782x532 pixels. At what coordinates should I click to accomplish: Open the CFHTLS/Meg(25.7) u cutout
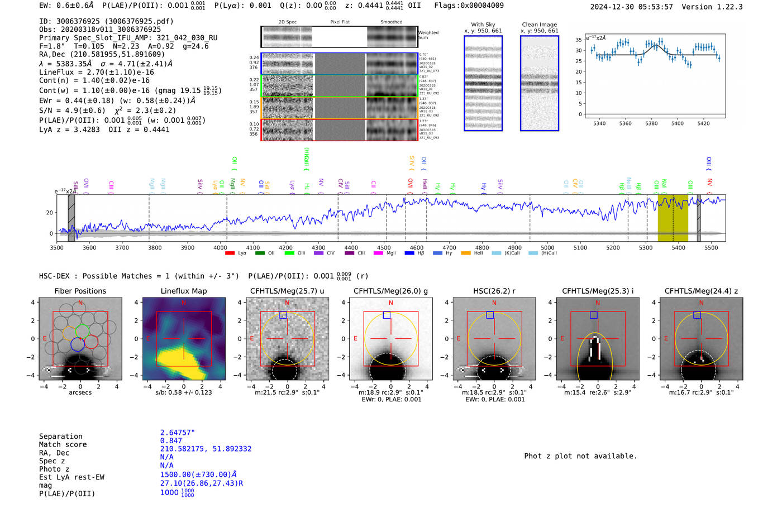point(287,339)
